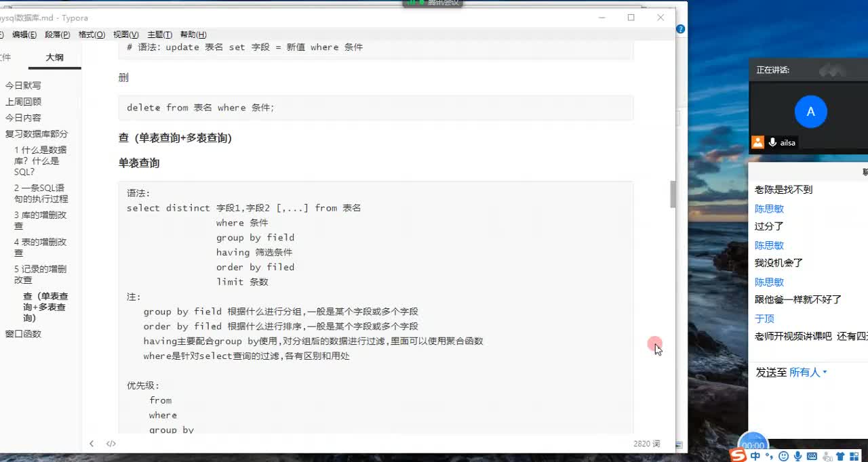This screenshot has height=462, width=868.
Task: Toggle the punctuation mode icon in Sogou bar
Action: coord(770,457)
